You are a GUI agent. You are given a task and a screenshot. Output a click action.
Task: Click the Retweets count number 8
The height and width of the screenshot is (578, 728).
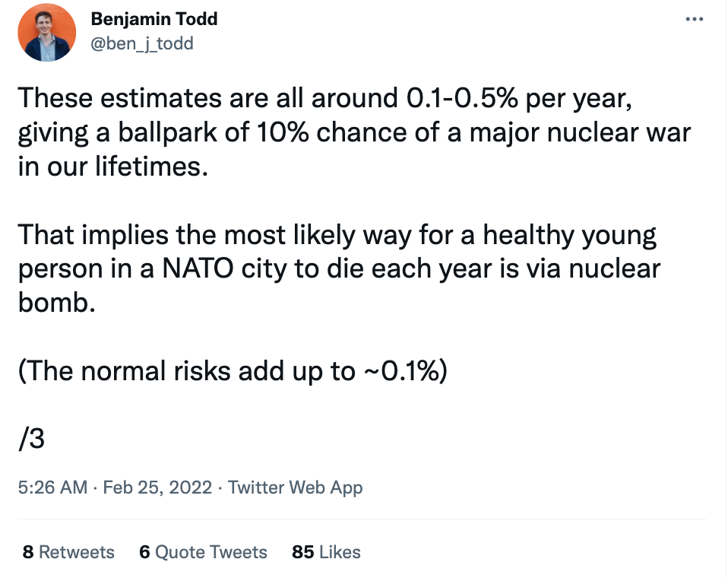28,552
